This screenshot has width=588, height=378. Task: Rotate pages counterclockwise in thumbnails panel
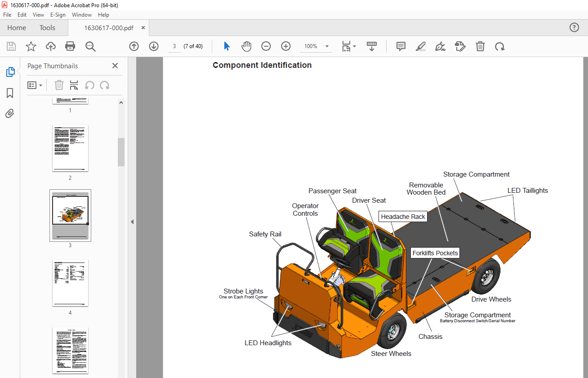[x=89, y=85]
